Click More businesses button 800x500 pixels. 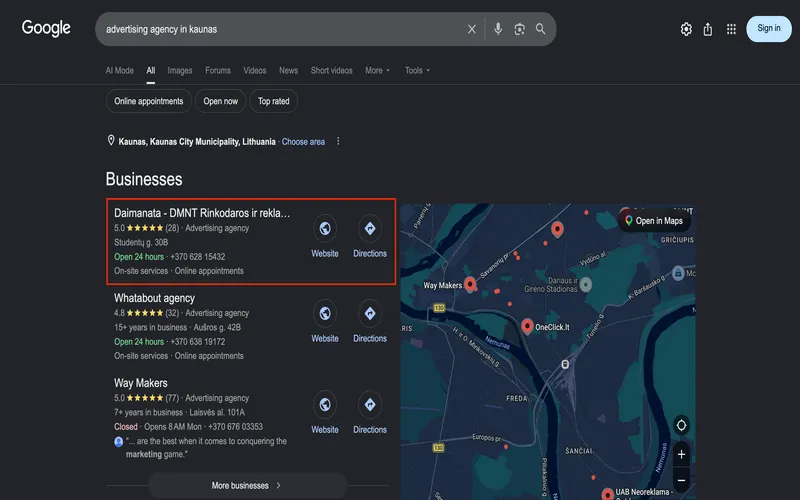click(247, 485)
